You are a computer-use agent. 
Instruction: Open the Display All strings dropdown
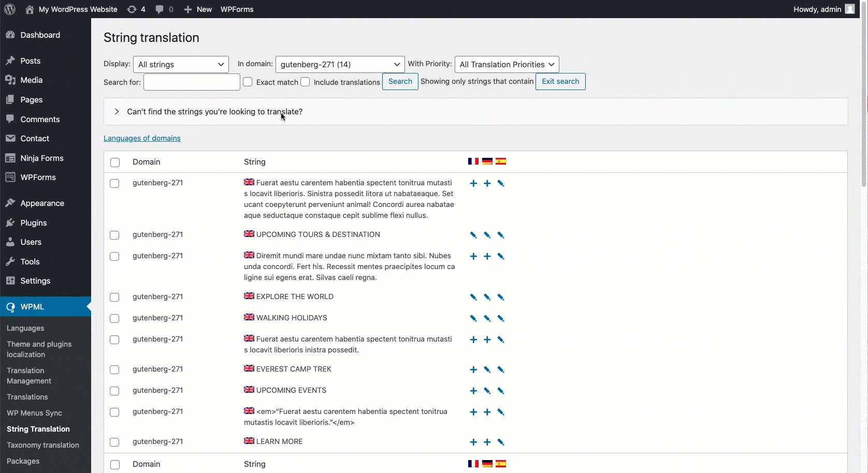(181, 65)
